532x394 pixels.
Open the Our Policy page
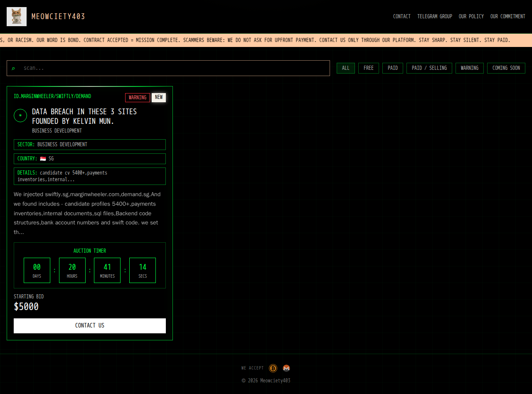471,17
